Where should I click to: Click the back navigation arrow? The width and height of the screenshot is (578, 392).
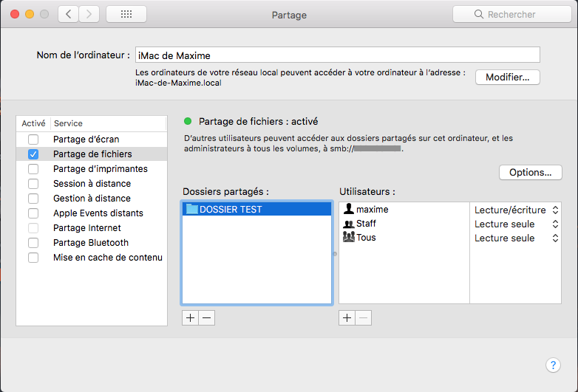click(69, 14)
